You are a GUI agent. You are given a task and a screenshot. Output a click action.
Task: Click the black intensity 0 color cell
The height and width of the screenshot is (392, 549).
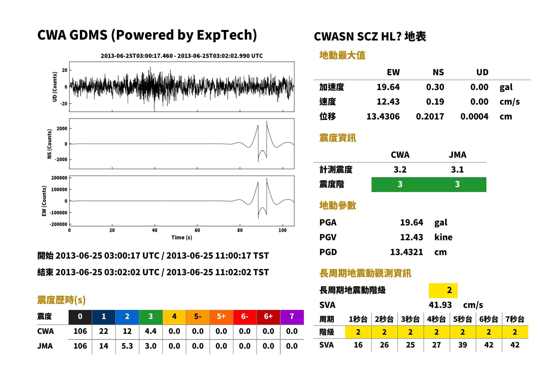[x=80, y=317]
